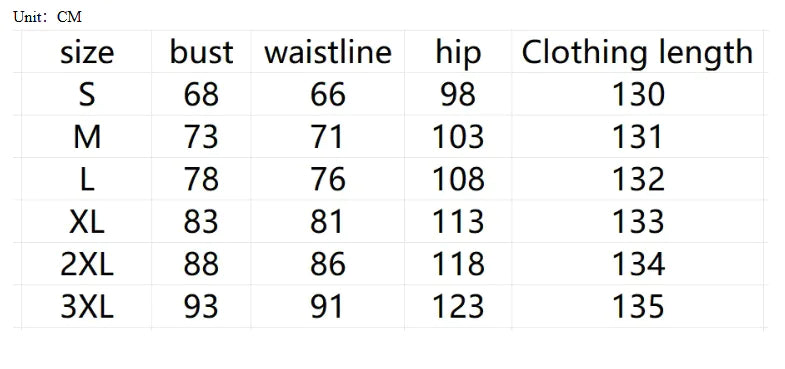The height and width of the screenshot is (369, 785).
Task: Click clothing length value 130
Action: (638, 94)
